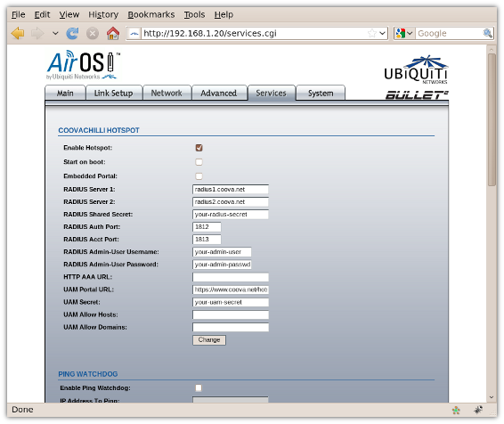Click the search magnifier icon
Image resolution: width=504 pixels, height=424 pixels.
(x=487, y=33)
